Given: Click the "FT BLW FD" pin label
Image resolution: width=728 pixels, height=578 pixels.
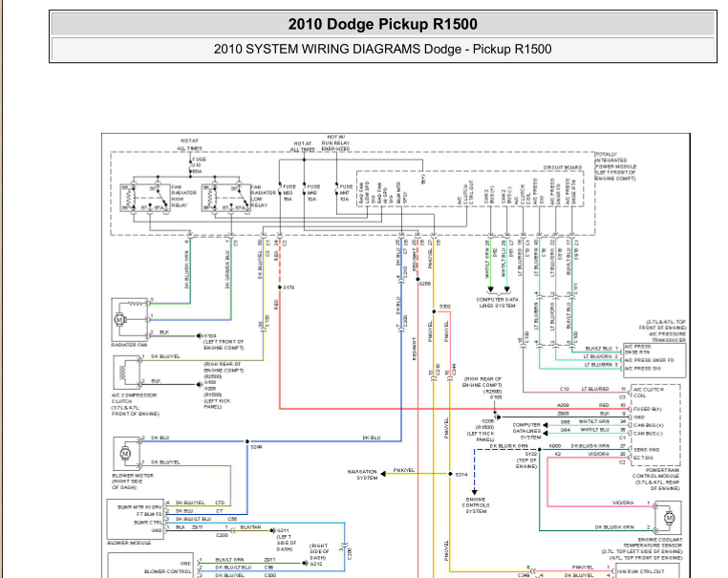Looking at the screenshot, I should (x=149, y=514).
